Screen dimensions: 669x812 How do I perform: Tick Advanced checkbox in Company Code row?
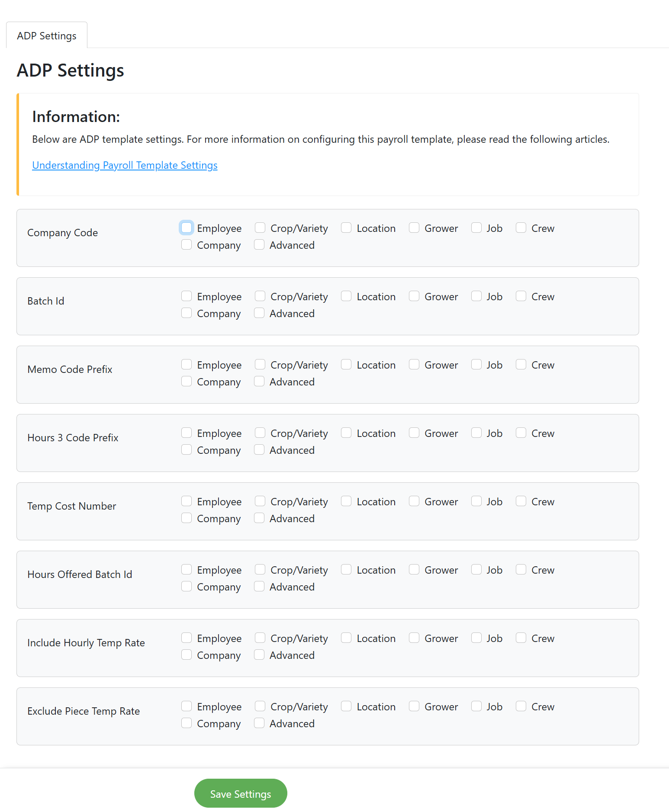tap(259, 244)
